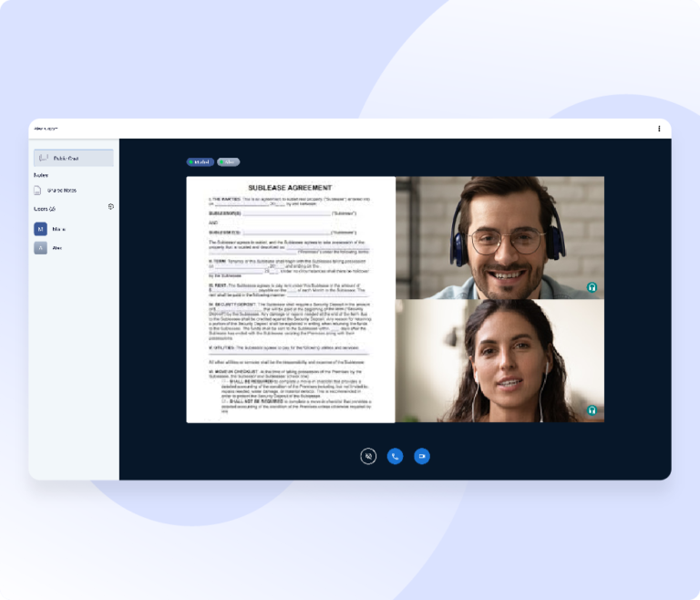Image resolution: width=700 pixels, height=600 pixels.
Task: Click the chat bubble icon beside Public Chat
Action: point(44,158)
